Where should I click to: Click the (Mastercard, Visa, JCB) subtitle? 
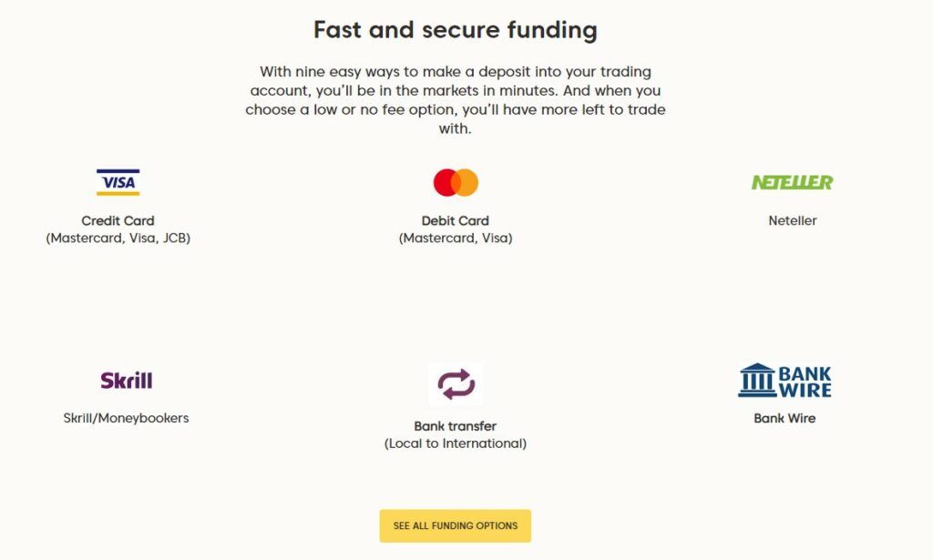118,239
